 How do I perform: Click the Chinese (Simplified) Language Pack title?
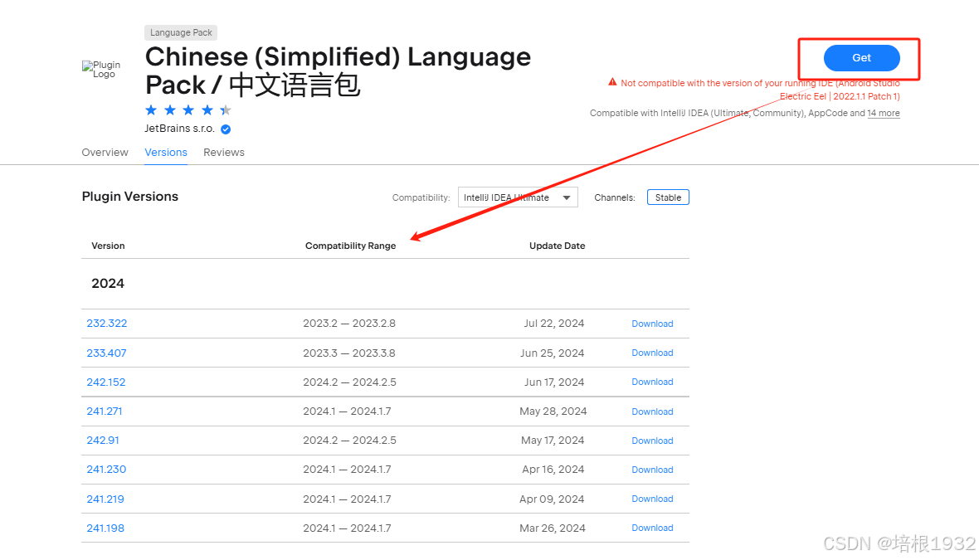point(338,71)
